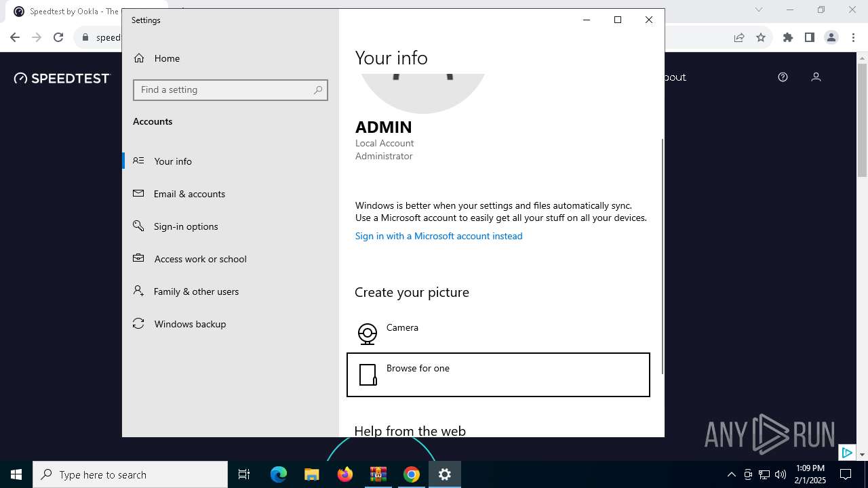Viewport: 868px width, 488px height.
Task: Click Chrome page scrollbar down arrow
Action: pyautogui.click(x=862, y=455)
